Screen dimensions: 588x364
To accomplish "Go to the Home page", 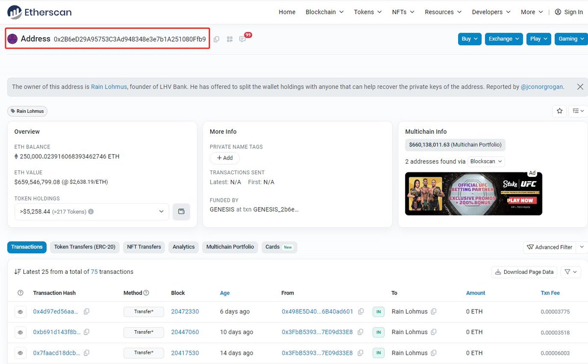I will pos(287,12).
